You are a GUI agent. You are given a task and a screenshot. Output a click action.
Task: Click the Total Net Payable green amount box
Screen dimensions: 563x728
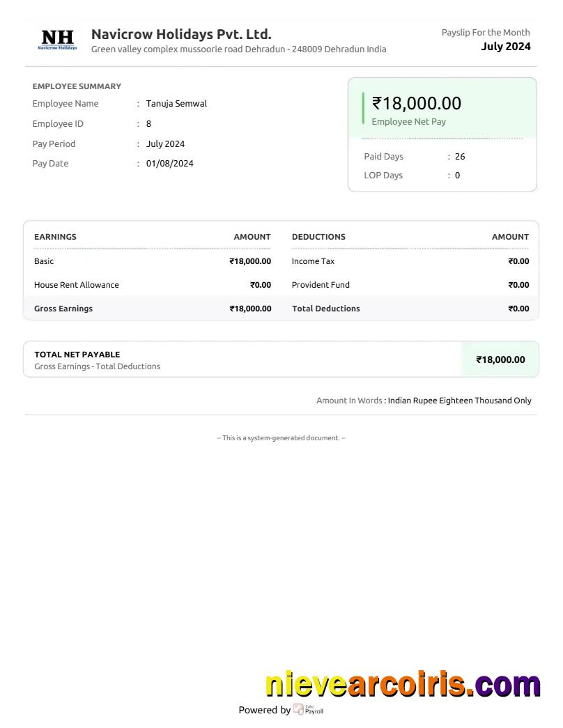point(500,359)
